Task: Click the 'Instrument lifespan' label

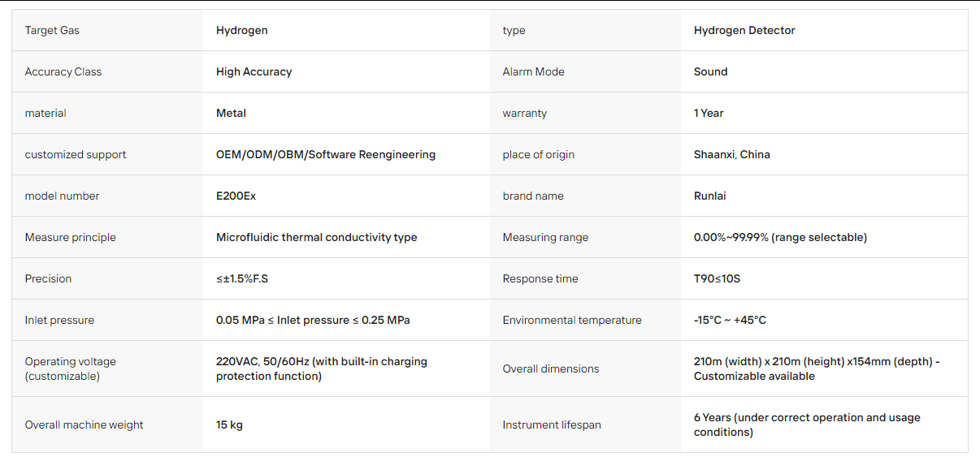Action: tap(552, 425)
